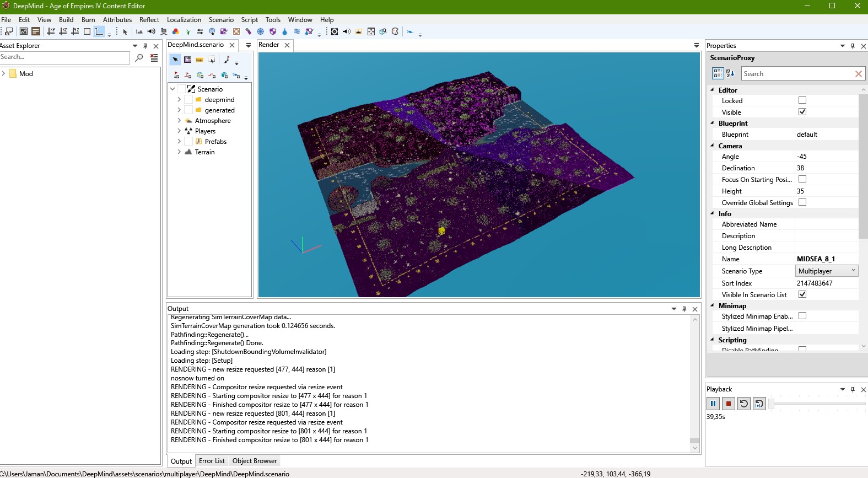Click the Name value MIDSEA_8_1 field
The image size is (868, 478).
point(826,259)
